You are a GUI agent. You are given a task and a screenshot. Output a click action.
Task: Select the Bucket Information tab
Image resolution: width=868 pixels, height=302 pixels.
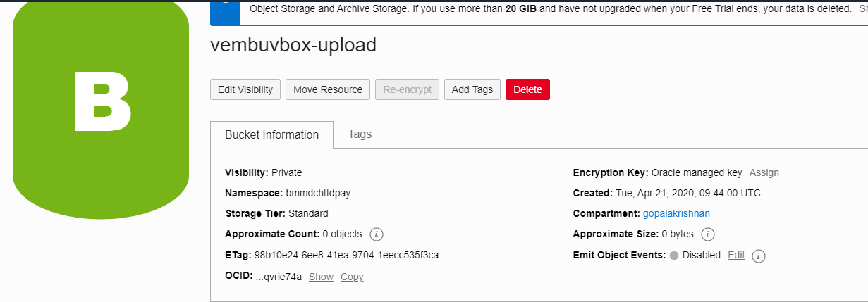click(x=271, y=134)
